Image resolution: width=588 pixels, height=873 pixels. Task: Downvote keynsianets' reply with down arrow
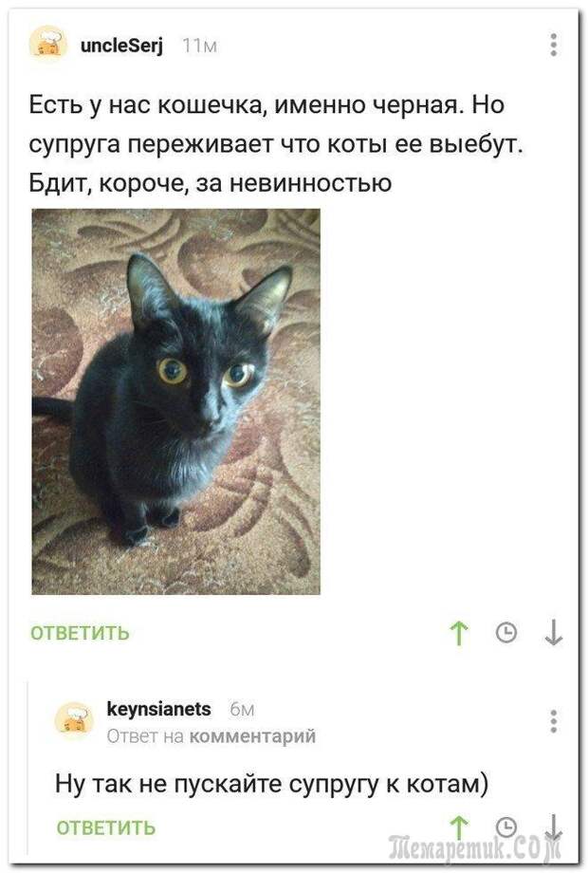(554, 827)
